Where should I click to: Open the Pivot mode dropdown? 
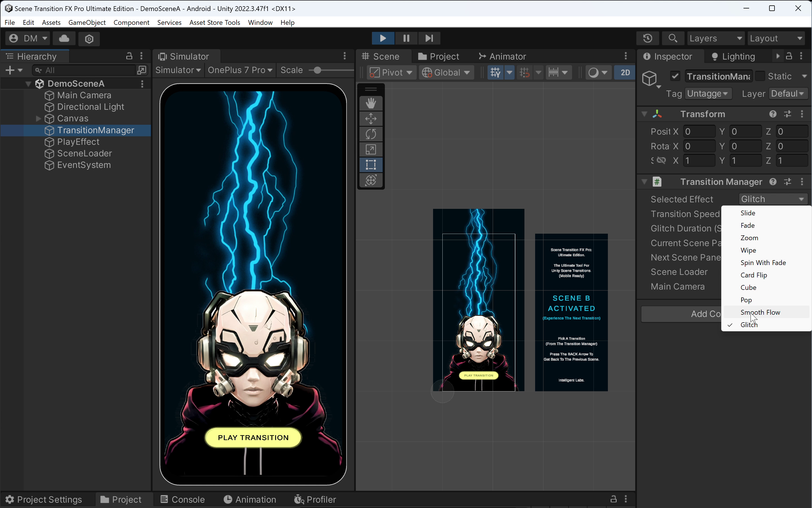tap(391, 73)
